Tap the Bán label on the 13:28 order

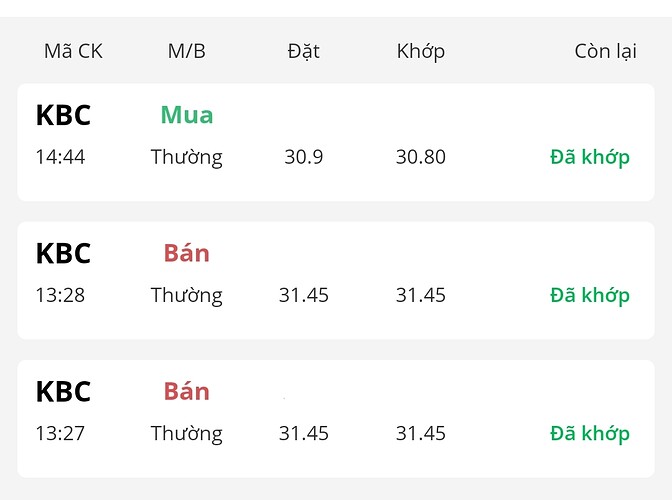[187, 253]
